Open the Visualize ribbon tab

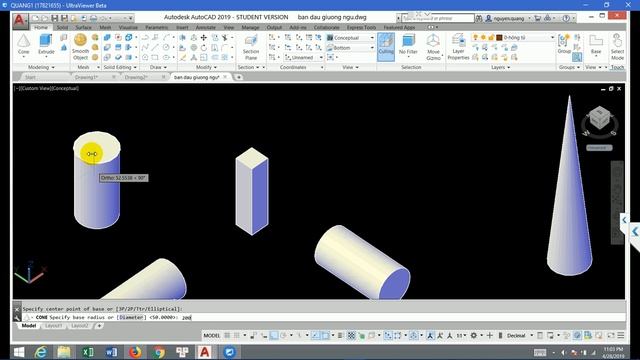tap(128, 27)
